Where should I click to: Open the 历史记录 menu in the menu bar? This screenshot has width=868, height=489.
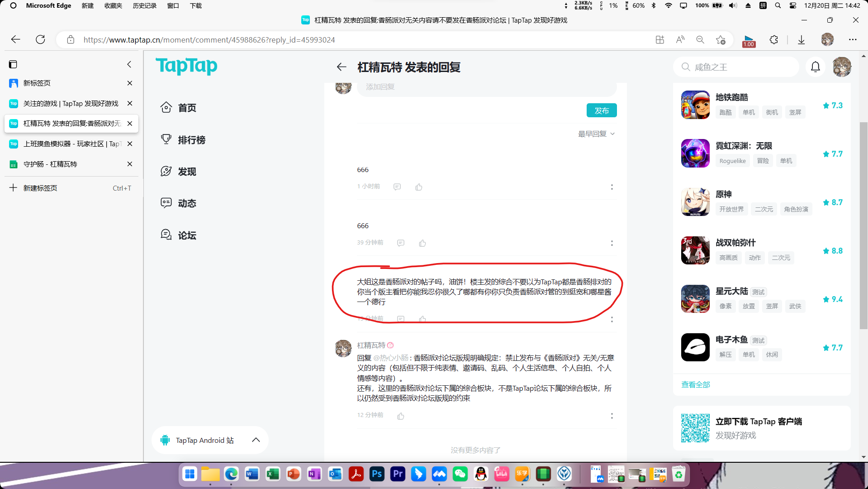click(144, 5)
